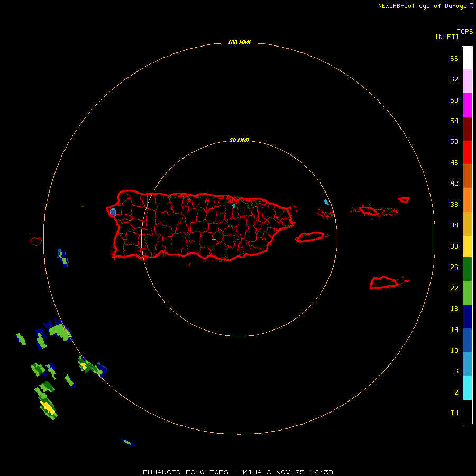The width and height of the screenshot is (476, 476).
Task: Click the "TOPS" legend title
Action: [465, 32]
